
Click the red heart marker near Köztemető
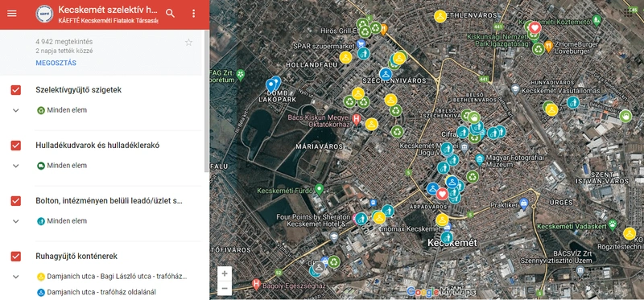[x=535, y=28]
